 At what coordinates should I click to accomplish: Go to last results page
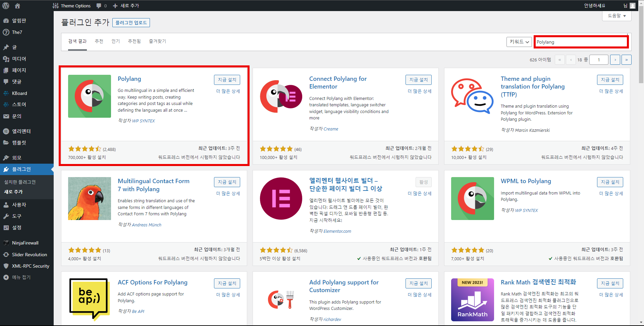tap(627, 60)
